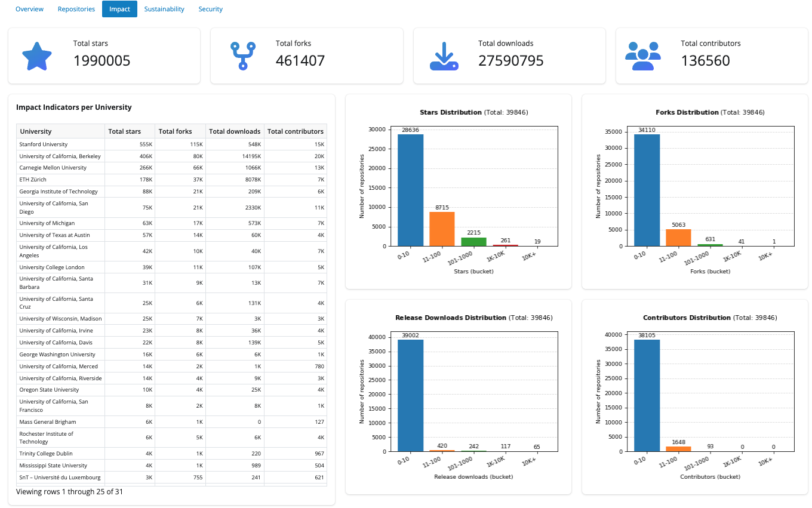
Task: Click the blue 0-10 bar in Stars Distribution
Action: (x=410, y=190)
